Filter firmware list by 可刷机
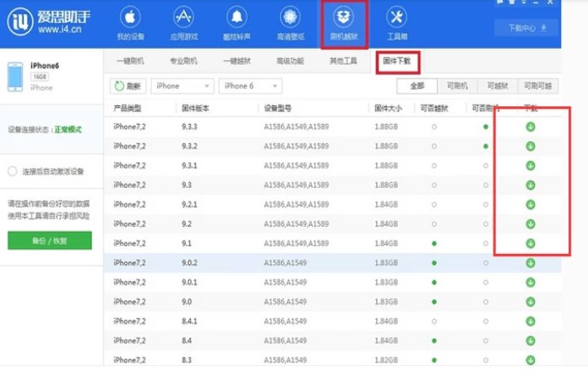 (x=457, y=86)
